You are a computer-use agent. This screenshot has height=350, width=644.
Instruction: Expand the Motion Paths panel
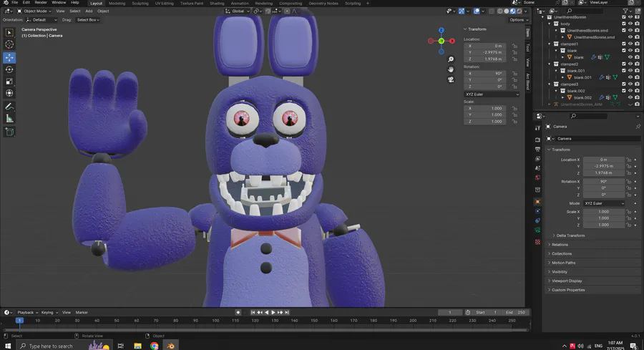pos(564,263)
